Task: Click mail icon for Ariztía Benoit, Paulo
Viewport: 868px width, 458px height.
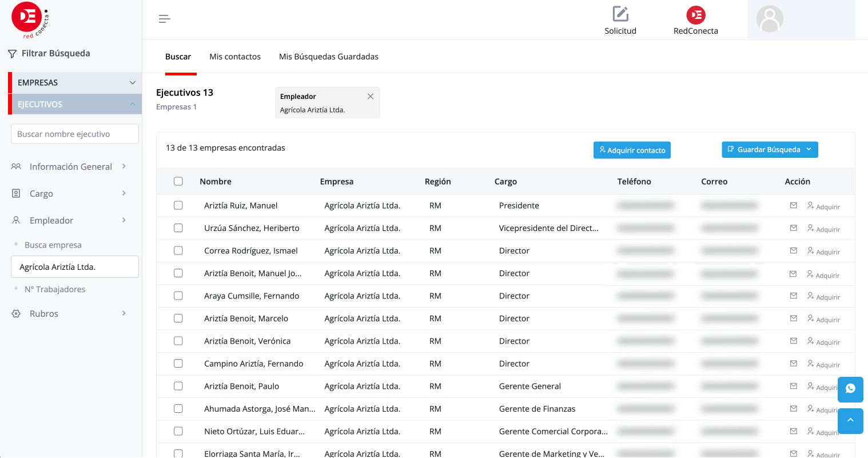Action: point(794,386)
